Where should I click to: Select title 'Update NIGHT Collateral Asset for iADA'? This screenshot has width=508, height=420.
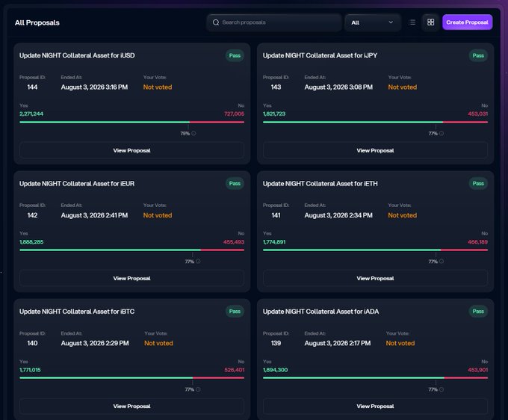pyautogui.click(x=320, y=312)
